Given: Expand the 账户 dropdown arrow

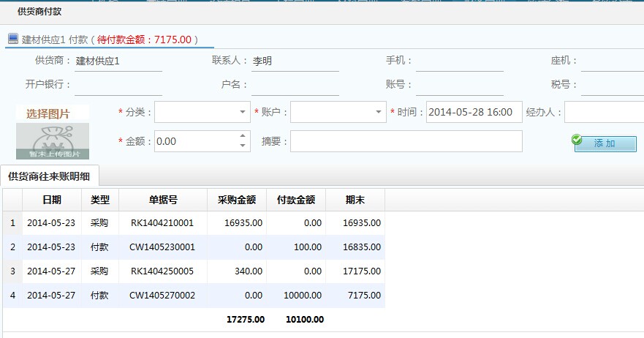Looking at the screenshot, I should click(378, 112).
